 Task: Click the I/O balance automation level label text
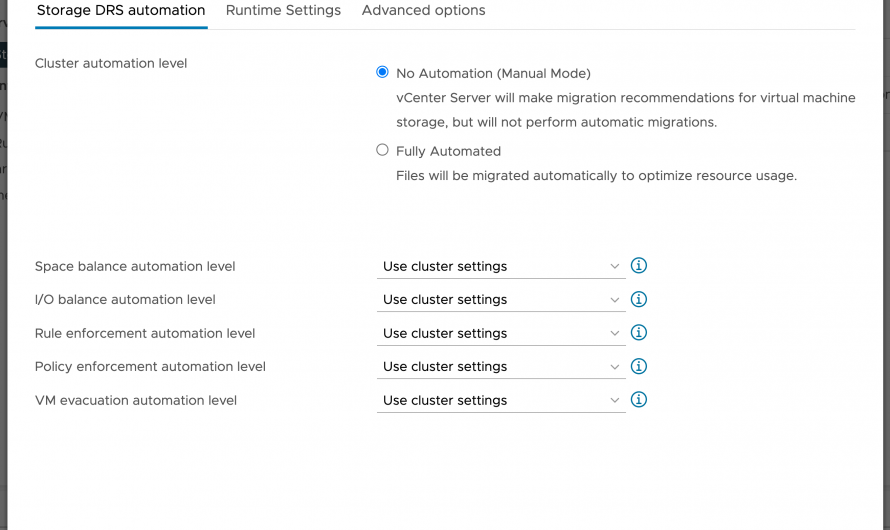(x=125, y=299)
